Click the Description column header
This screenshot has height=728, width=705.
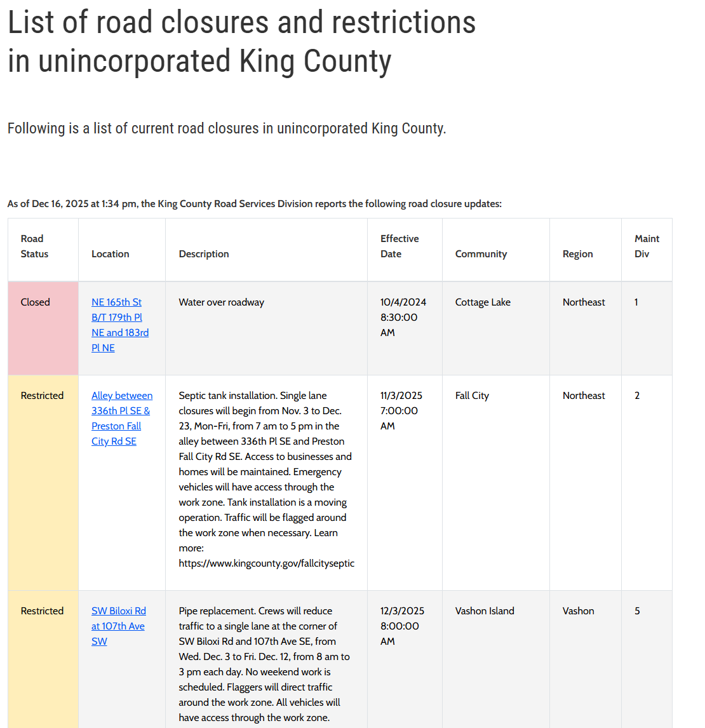coord(203,253)
